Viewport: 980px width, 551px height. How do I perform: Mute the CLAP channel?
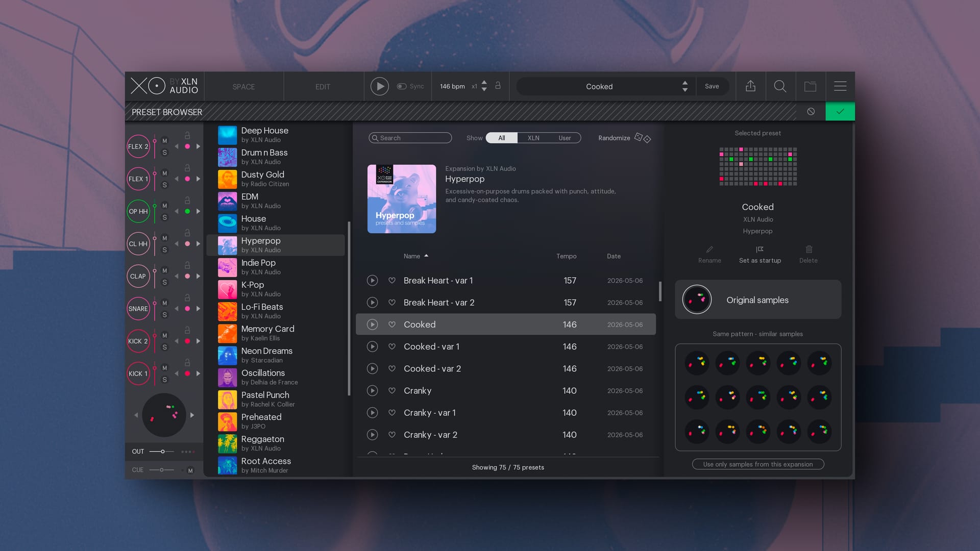[x=164, y=270]
